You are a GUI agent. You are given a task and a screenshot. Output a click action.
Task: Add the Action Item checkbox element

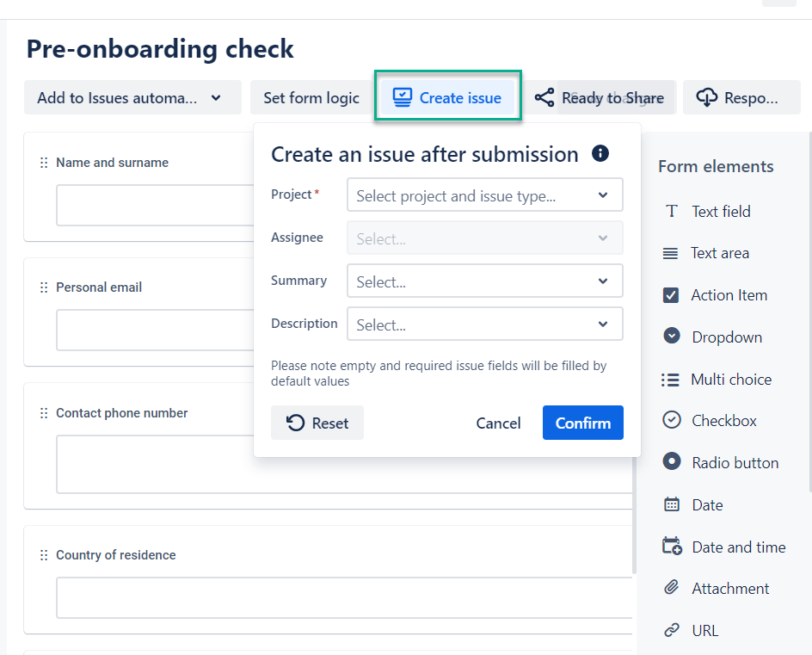[672, 295]
